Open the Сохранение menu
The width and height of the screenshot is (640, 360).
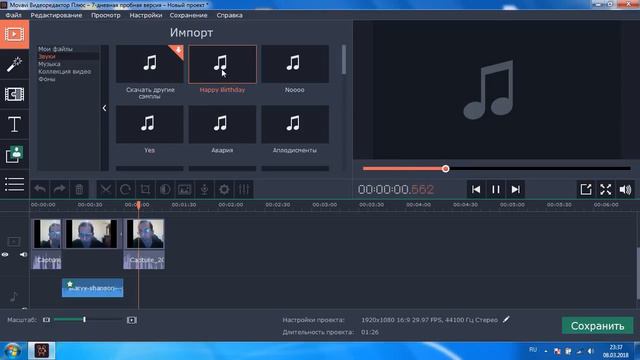[x=189, y=15]
